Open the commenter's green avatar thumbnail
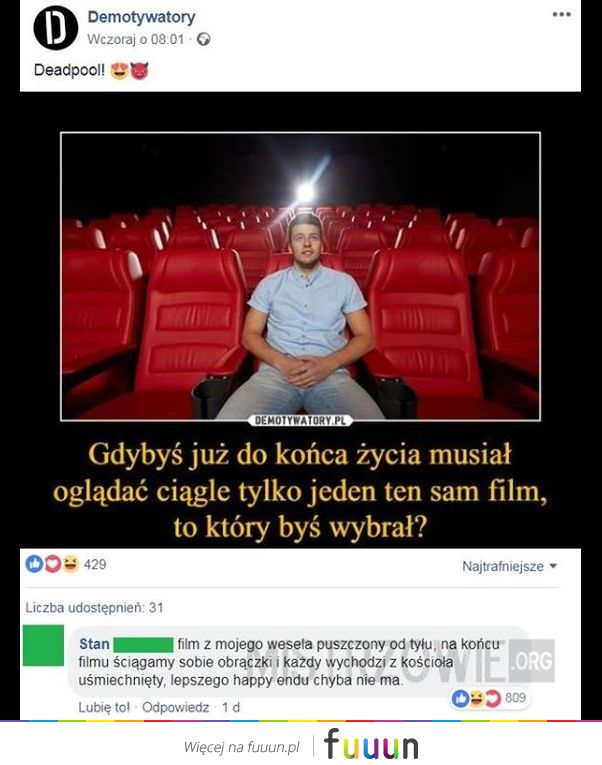 (x=43, y=645)
